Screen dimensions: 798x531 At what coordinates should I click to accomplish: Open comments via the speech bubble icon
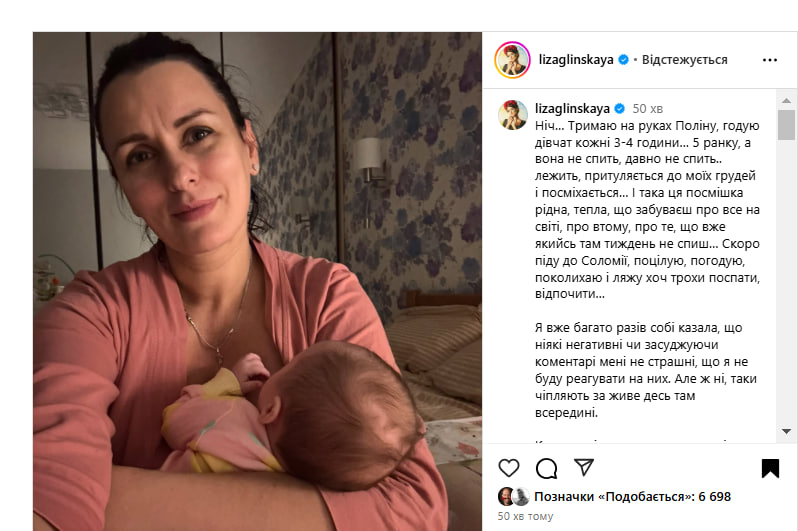(x=546, y=468)
